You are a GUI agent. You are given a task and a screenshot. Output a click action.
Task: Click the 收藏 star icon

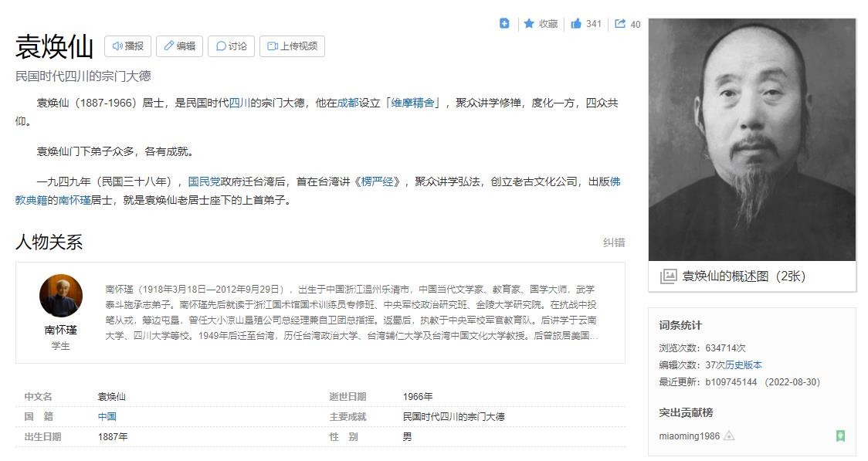(x=529, y=24)
